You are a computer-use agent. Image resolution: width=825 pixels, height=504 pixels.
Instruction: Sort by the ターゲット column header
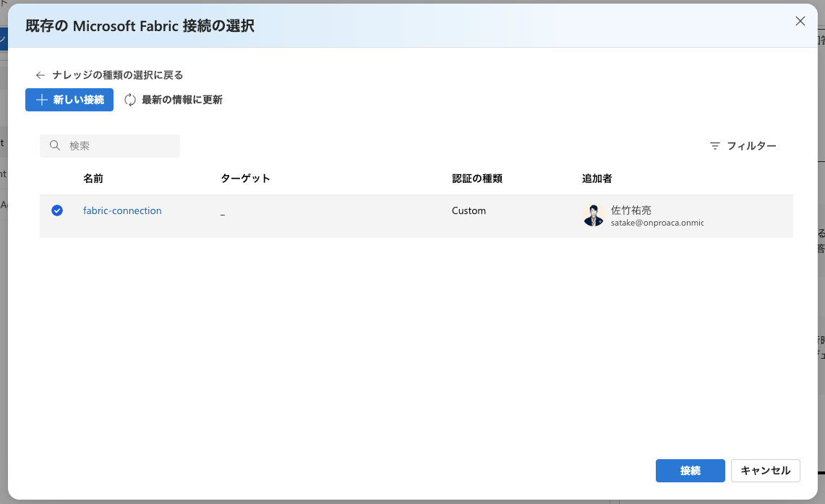click(x=245, y=179)
